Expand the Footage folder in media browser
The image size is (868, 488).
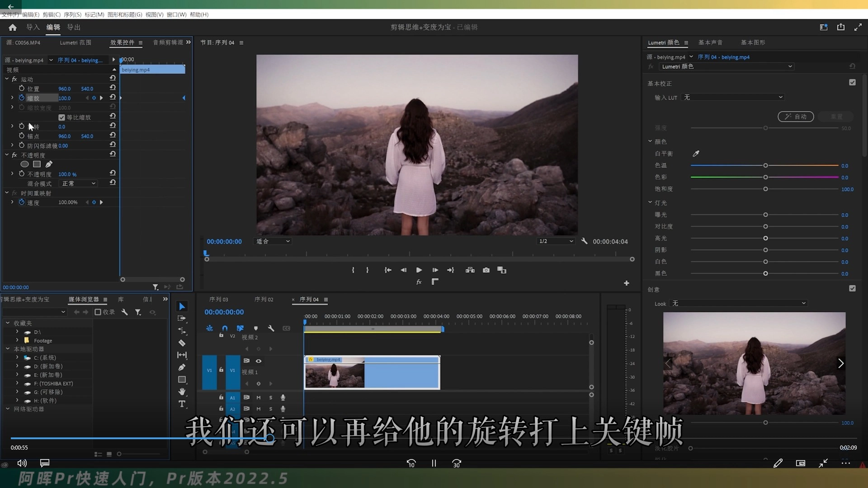tap(17, 340)
